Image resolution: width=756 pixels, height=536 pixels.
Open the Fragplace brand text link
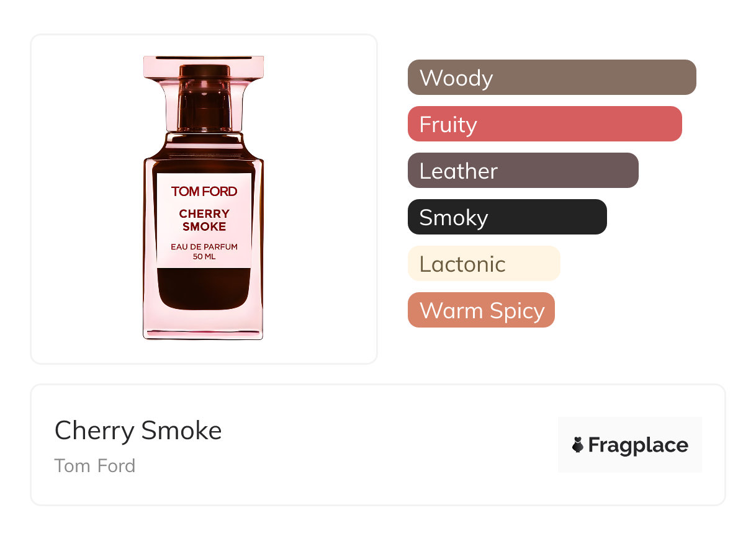pos(638,445)
